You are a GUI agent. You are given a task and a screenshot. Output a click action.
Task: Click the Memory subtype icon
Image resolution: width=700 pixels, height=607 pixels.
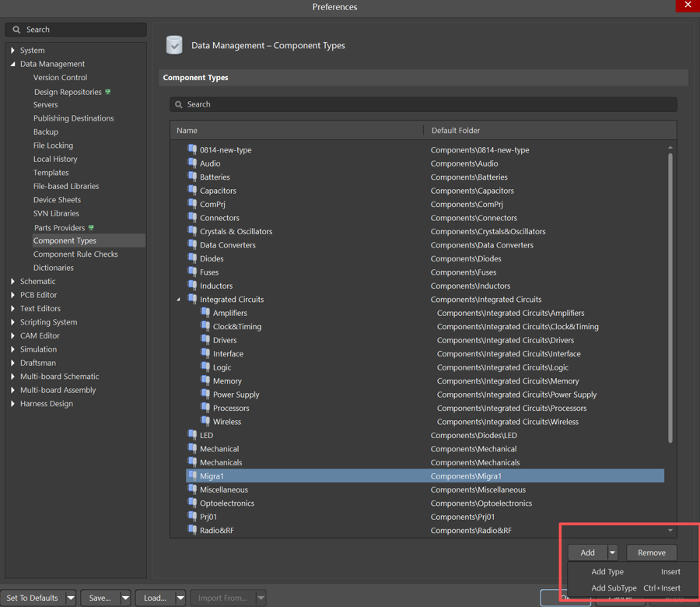205,381
